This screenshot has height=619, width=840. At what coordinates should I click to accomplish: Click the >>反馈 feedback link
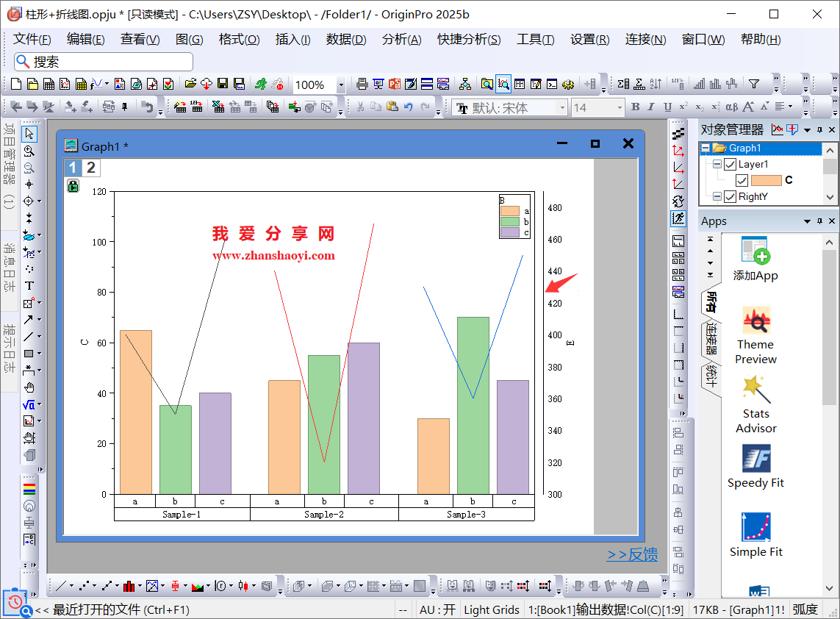pyautogui.click(x=632, y=555)
